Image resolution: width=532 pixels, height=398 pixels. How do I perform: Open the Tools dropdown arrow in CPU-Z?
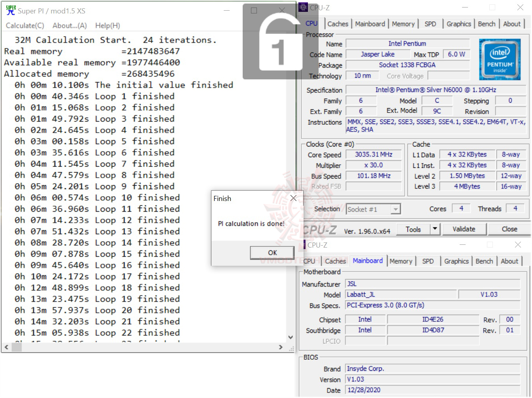(x=435, y=229)
